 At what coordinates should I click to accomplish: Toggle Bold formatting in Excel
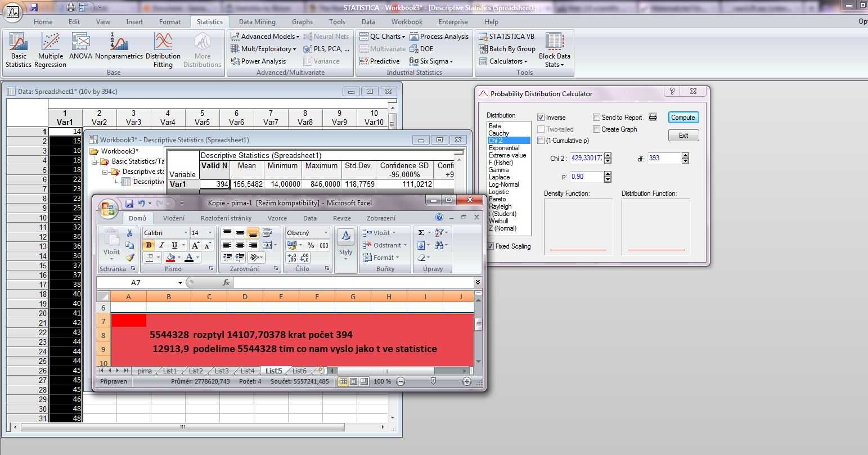pyautogui.click(x=149, y=245)
